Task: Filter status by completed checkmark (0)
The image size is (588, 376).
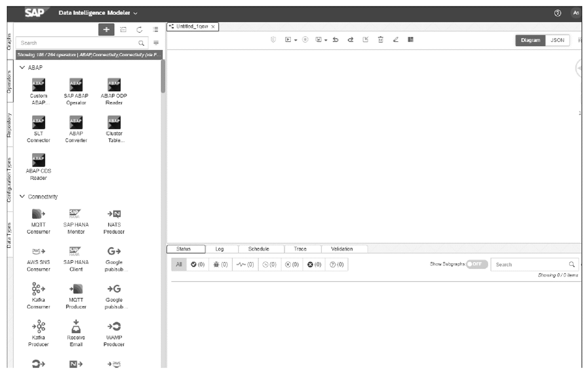Action: pyautogui.click(x=198, y=264)
